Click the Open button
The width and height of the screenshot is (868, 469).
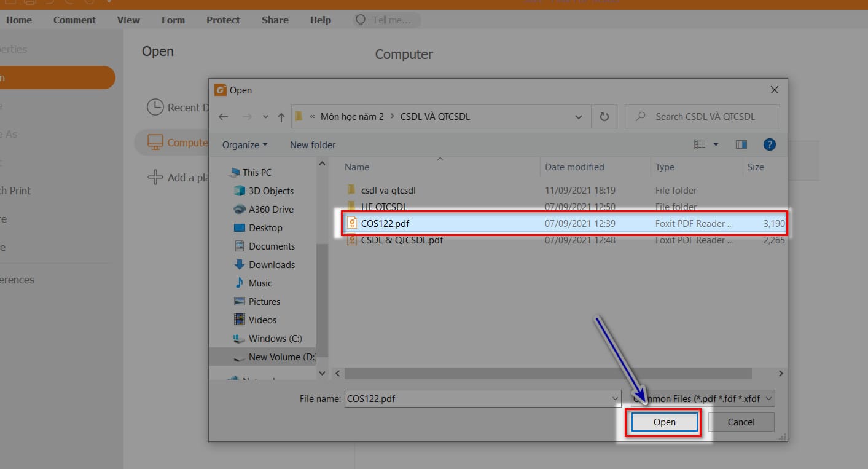click(664, 422)
